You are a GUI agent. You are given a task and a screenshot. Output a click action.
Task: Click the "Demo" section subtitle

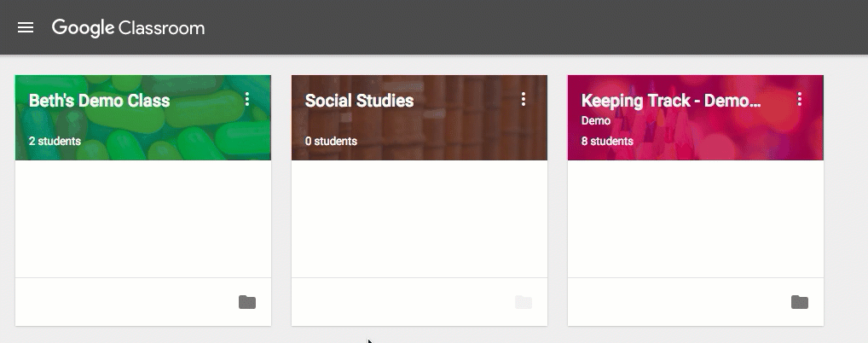[x=595, y=121]
